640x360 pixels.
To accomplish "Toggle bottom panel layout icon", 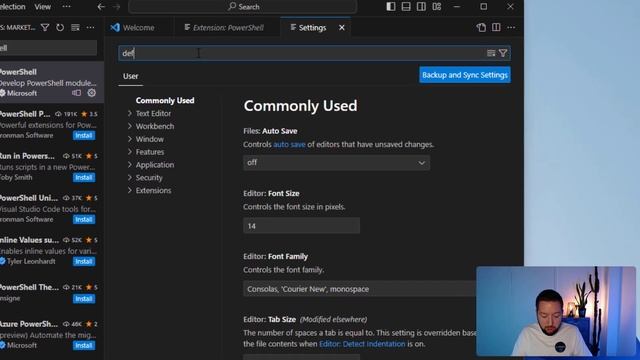I will [406, 7].
